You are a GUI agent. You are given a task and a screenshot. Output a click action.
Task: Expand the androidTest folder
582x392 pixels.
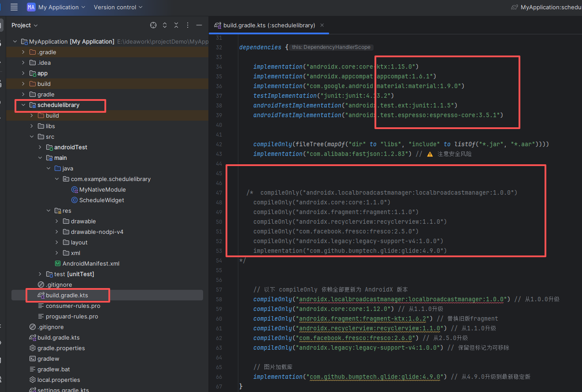(40, 147)
